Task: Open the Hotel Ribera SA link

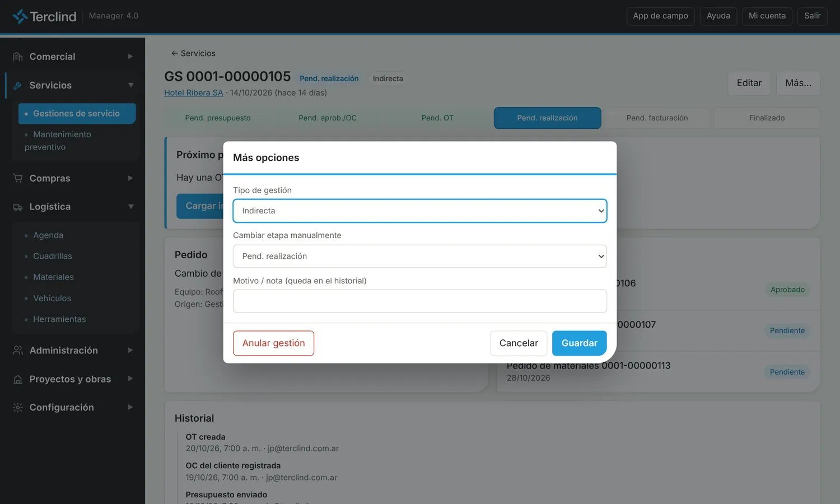Action: (x=194, y=93)
